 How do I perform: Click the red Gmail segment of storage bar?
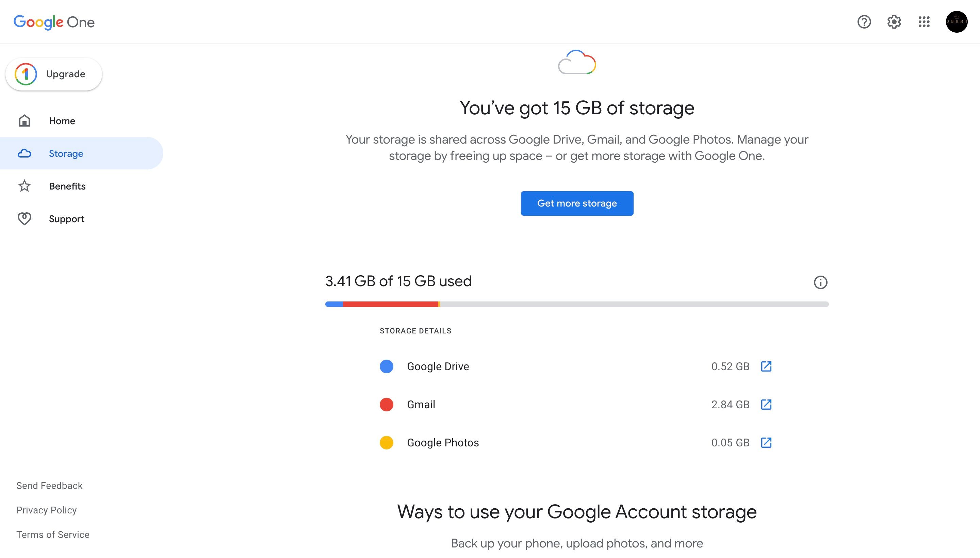[390, 304]
